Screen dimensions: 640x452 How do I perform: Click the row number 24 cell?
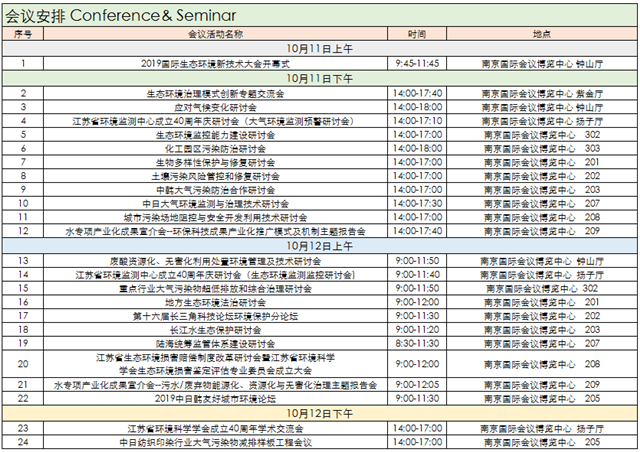click(x=24, y=441)
